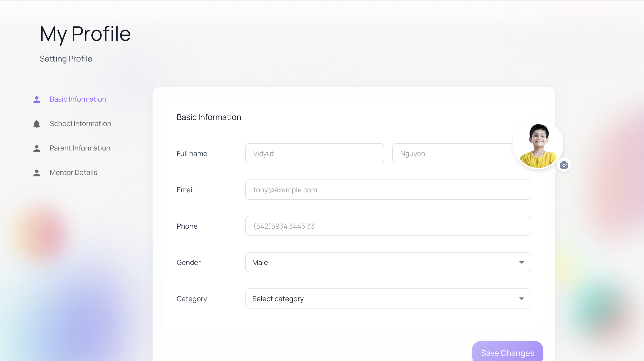Open the Gender dropdown showing Male
This screenshot has width=644, height=361.
(388, 262)
